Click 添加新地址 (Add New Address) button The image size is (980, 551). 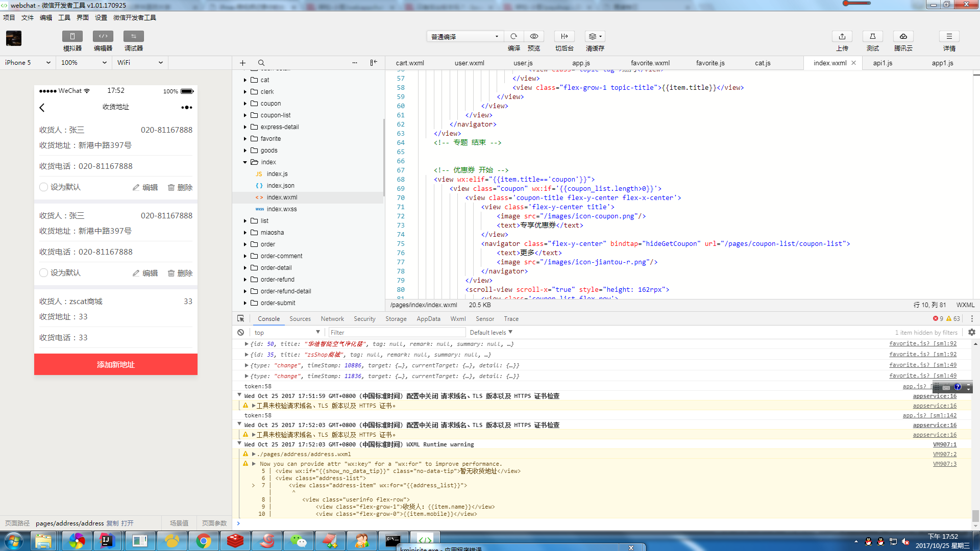[116, 364]
